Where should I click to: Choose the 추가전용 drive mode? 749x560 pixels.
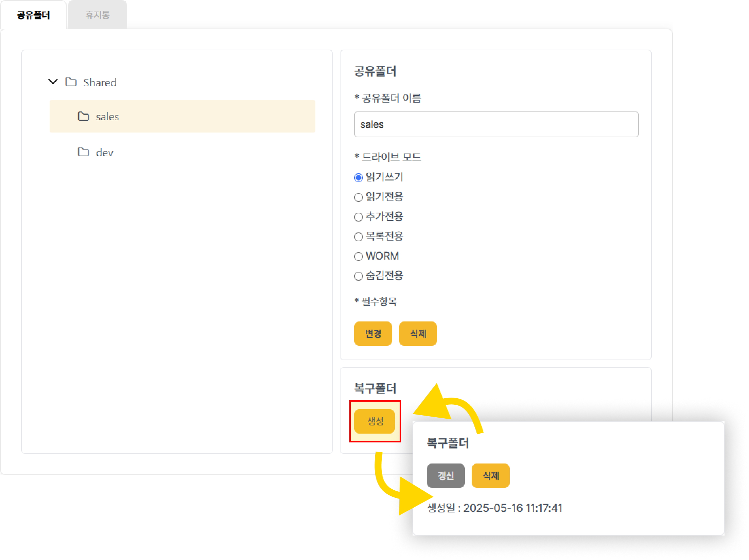(x=359, y=217)
